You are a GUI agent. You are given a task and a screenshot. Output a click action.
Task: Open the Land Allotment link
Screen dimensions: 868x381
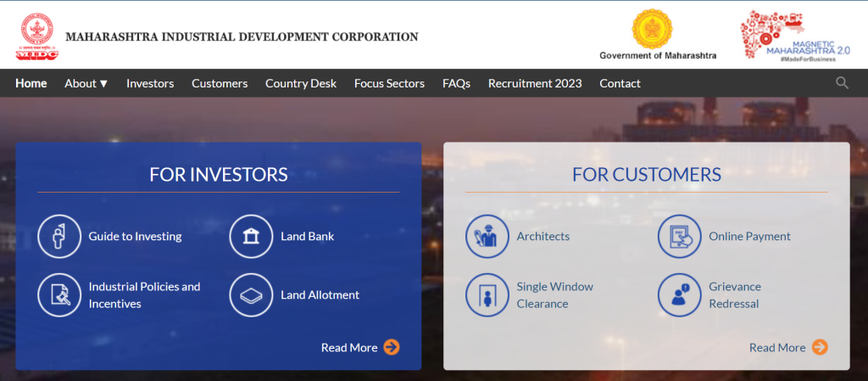[x=320, y=295]
